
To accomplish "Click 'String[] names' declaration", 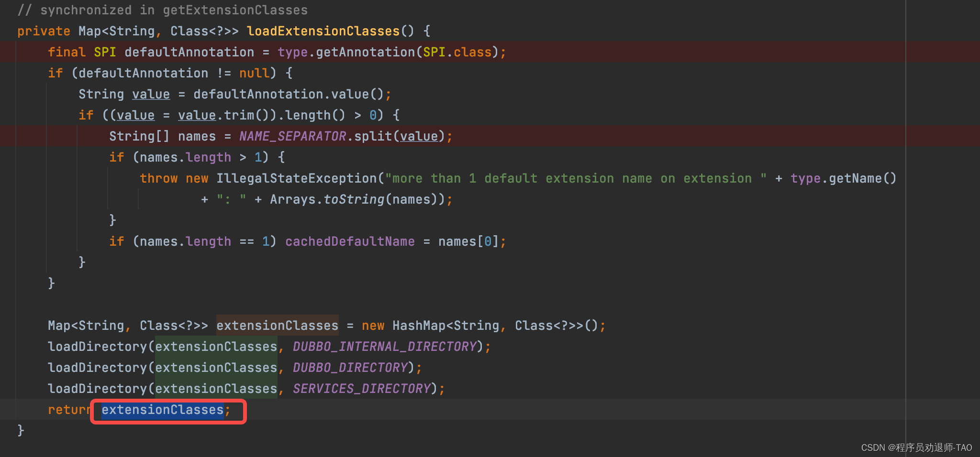I will (x=162, y=136).
